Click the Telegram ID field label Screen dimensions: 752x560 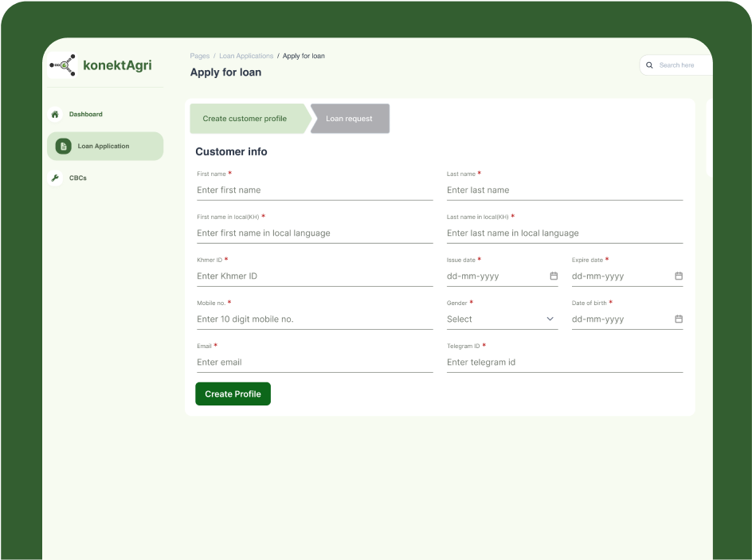464,347
